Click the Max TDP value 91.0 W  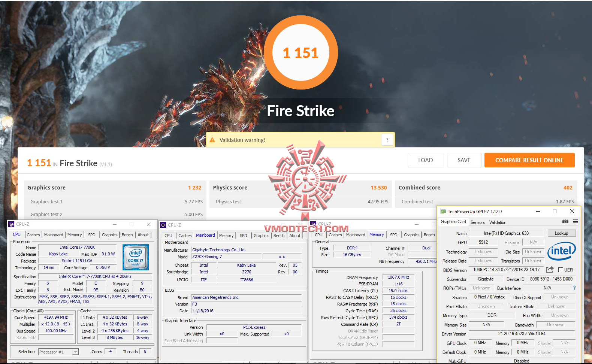point(108,254)
